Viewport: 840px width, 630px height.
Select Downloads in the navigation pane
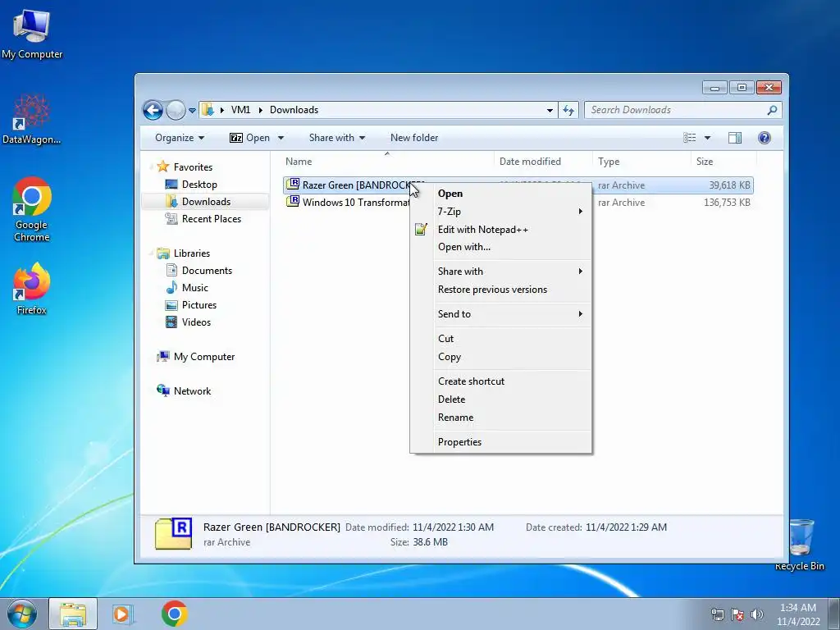pyautogui.click(x=205, y=202)
